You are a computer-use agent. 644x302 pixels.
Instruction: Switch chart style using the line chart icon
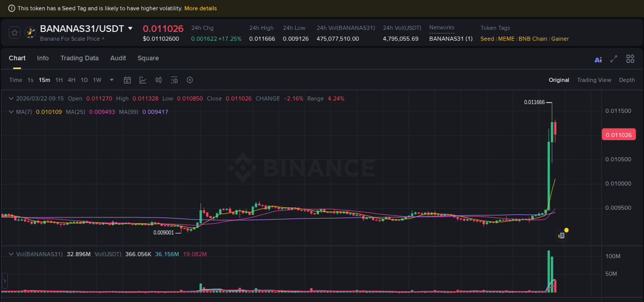(x=143, y=80)
